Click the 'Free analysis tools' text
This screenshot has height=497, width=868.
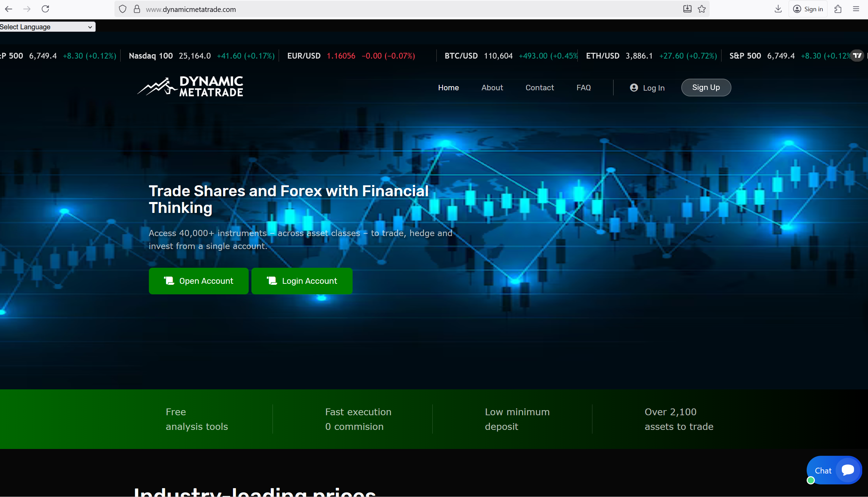pyautogui.click(x=197, y=419)
